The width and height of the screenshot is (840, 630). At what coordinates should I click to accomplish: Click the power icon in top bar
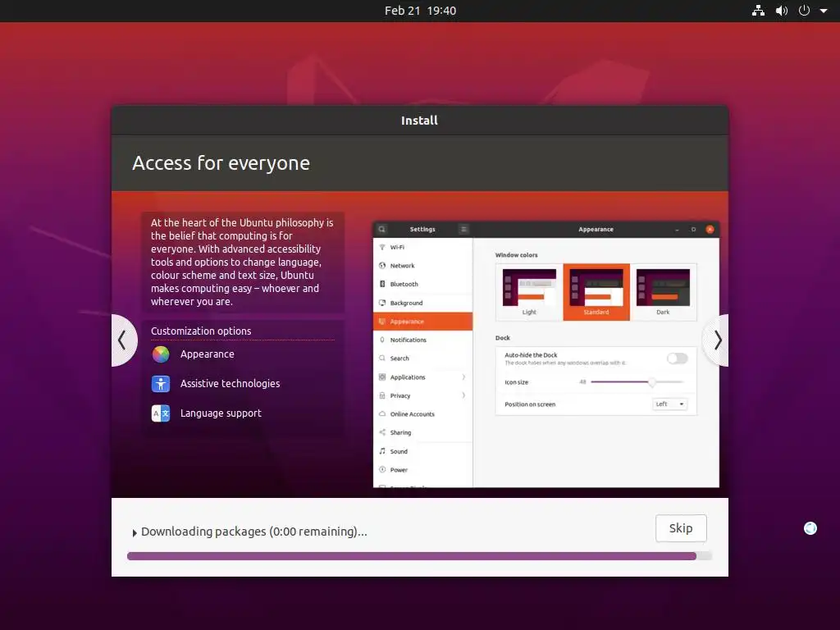click(804, 11)
